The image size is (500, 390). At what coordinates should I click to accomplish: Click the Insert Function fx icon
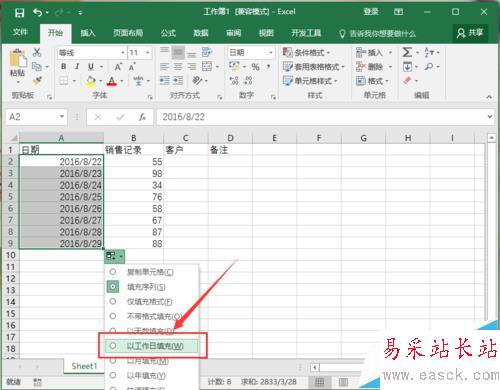click(142, 117)
